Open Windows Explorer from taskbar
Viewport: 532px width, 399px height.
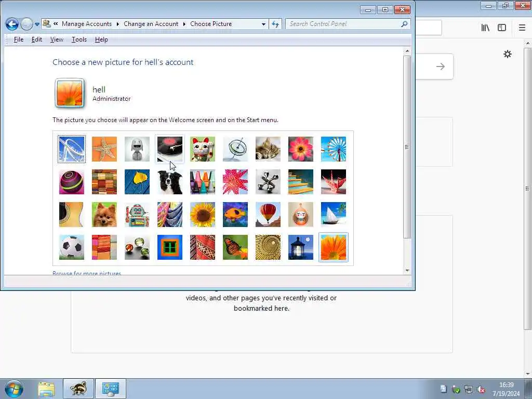coord(46,389)
